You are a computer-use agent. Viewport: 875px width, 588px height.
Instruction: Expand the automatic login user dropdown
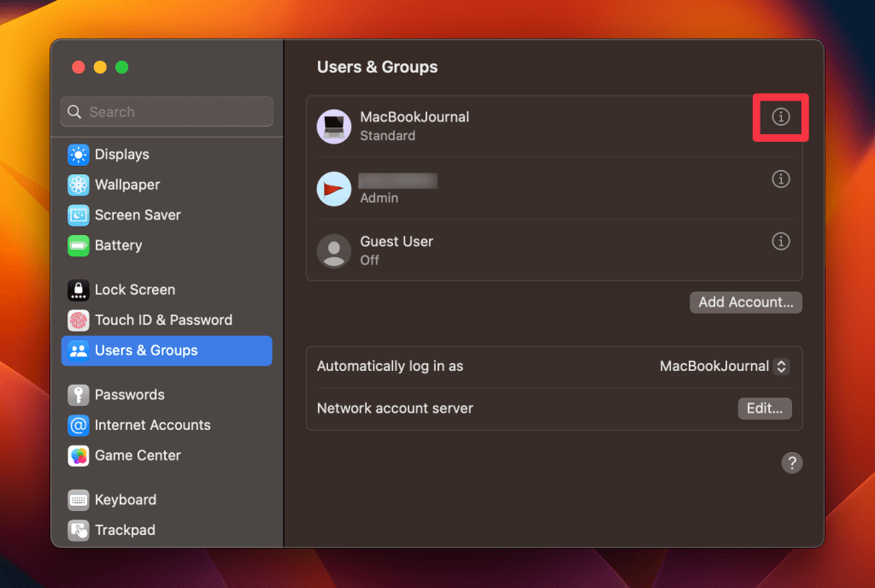click(x=780, y=367)
